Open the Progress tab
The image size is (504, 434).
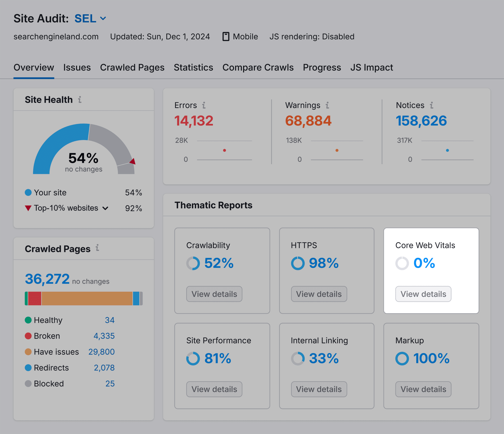click(322, 67)
